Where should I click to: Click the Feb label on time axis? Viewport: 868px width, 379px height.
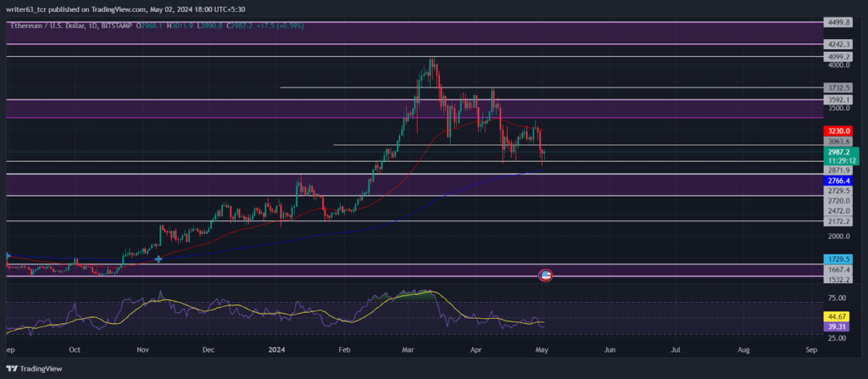pyautogui.click(x=344, y=350)
